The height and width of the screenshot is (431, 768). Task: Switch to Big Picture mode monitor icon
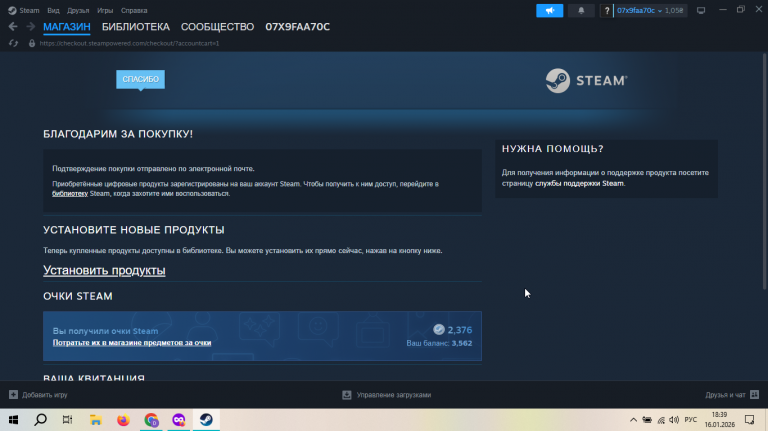point(701,10)
